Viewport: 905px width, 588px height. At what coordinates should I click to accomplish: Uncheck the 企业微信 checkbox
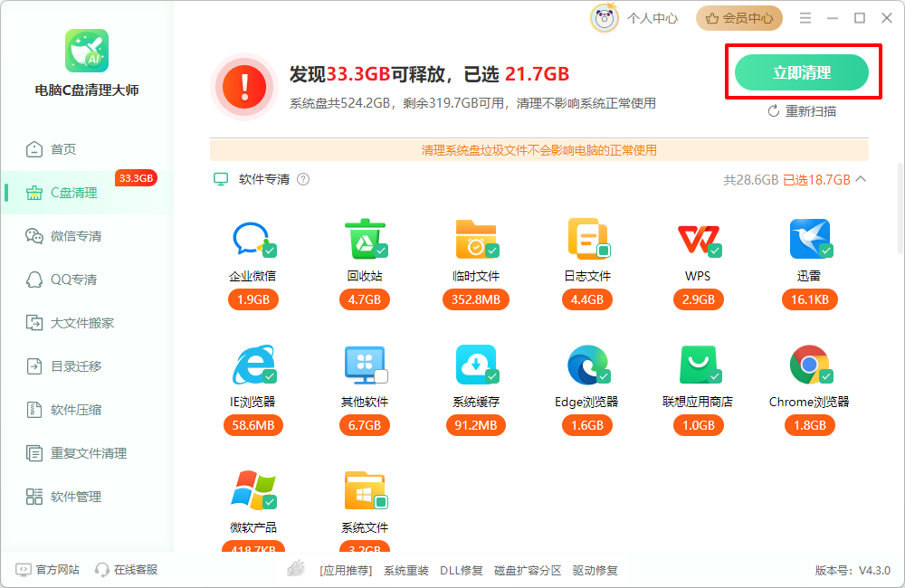[x=270, y=251]
